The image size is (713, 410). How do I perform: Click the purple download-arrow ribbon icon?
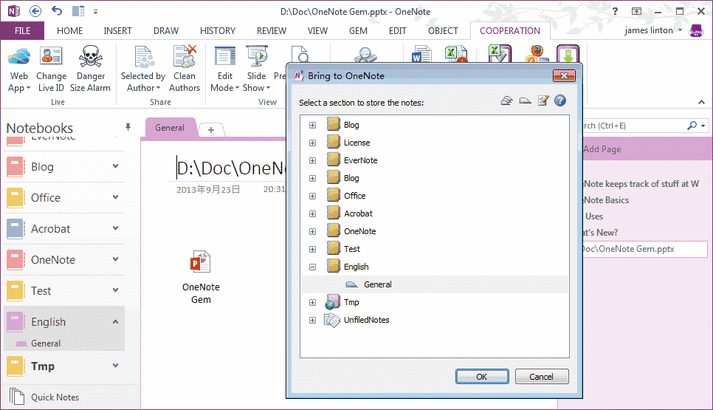[x=568, y=54]
